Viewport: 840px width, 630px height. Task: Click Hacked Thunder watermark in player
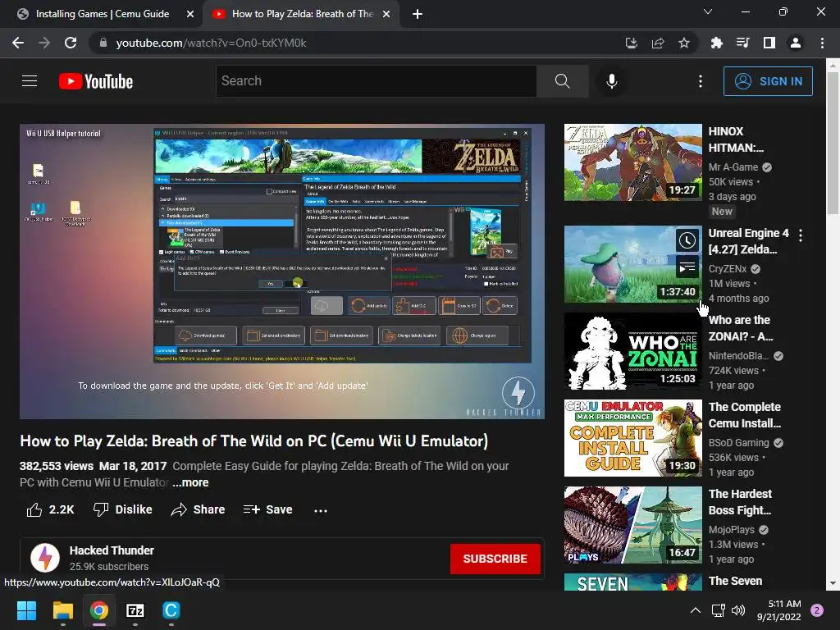[518, 393]
